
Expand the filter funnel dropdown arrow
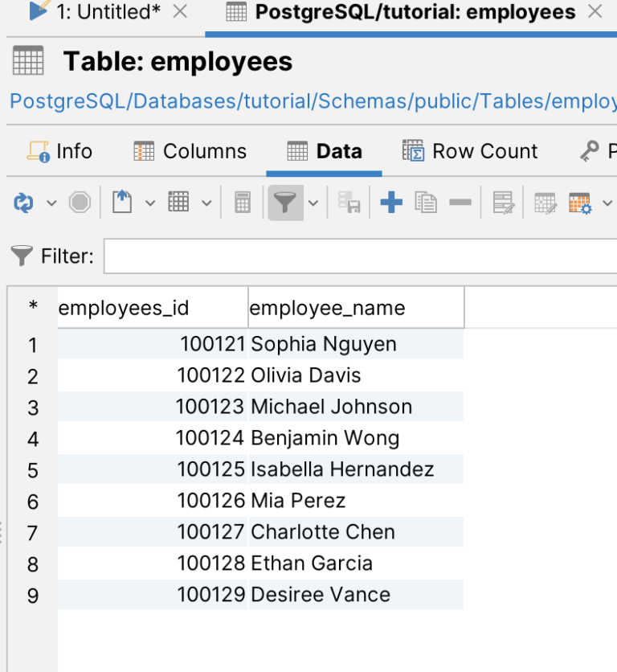click(313, 203)
